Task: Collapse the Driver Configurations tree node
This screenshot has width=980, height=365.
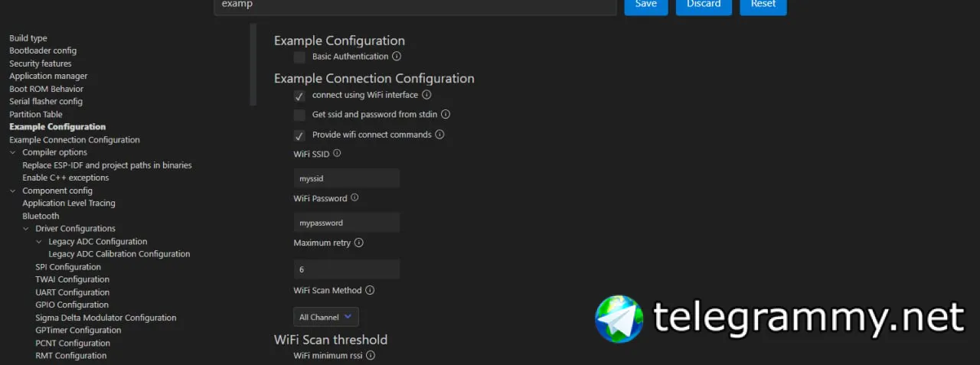Action: pos(26,229)
